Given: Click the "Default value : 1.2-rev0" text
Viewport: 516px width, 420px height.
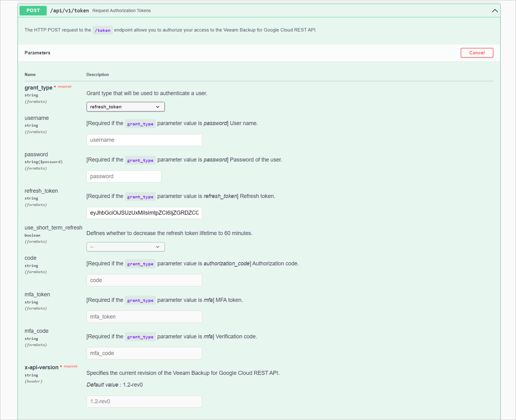Looking at the screenshot, I should [114, 385].
